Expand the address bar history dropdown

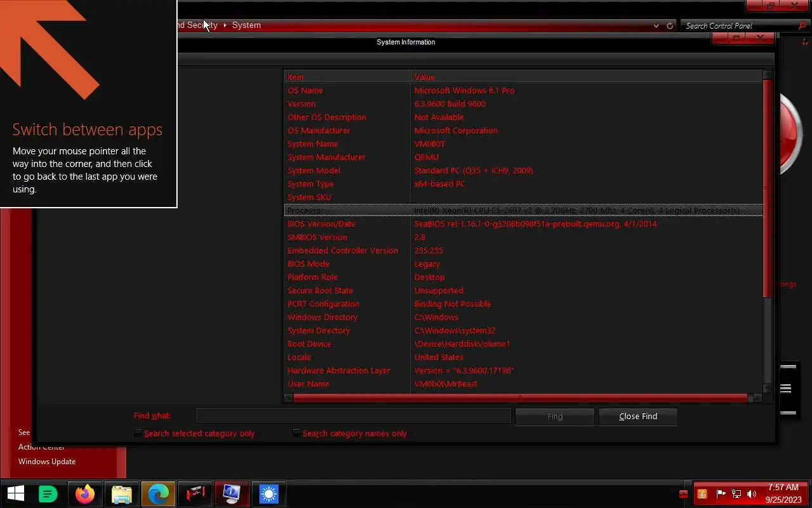(x=656, y=25)
